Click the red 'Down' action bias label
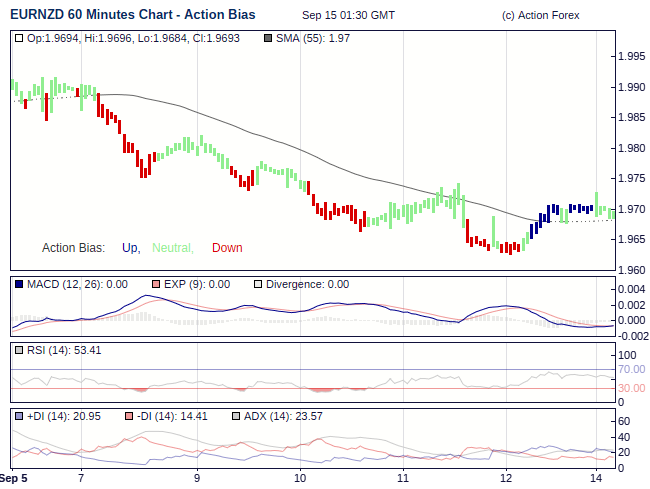 (227, 248)
